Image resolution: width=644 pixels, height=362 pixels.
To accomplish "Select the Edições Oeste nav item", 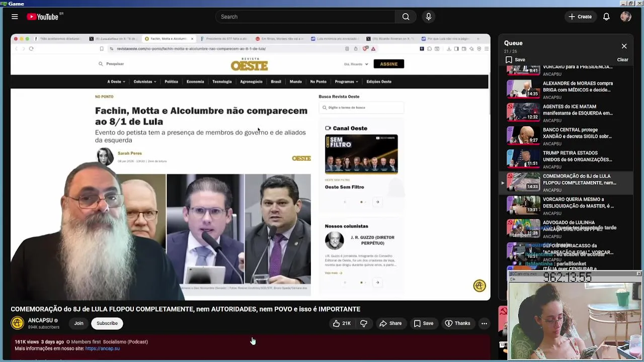I will (379, 81).
